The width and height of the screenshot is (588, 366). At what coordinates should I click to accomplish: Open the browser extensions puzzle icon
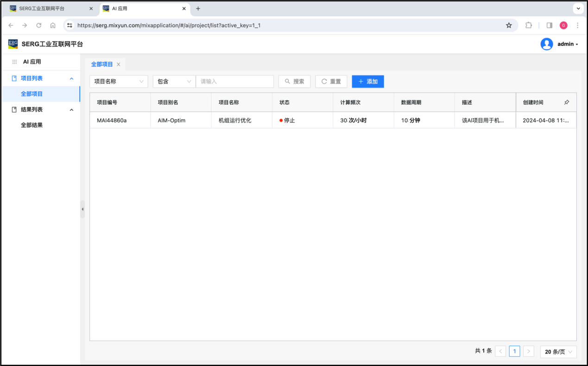coord(529,25)
